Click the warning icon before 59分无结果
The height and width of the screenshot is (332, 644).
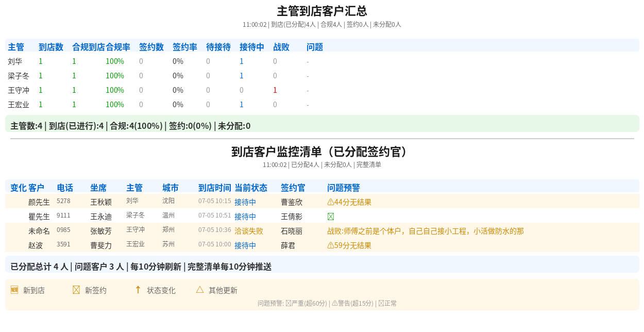(x=331, y=245)
